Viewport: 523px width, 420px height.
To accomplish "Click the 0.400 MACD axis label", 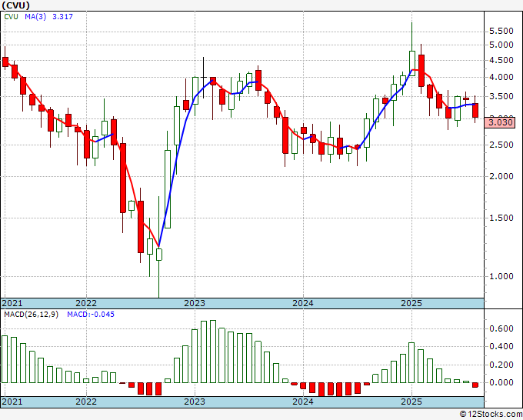I will (501, 346).
